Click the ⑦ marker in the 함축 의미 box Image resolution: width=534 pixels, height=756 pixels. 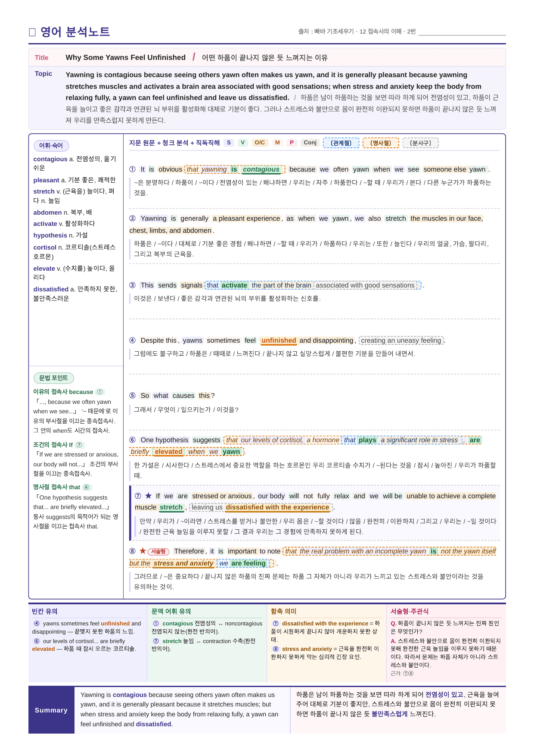tap(276, 623)
